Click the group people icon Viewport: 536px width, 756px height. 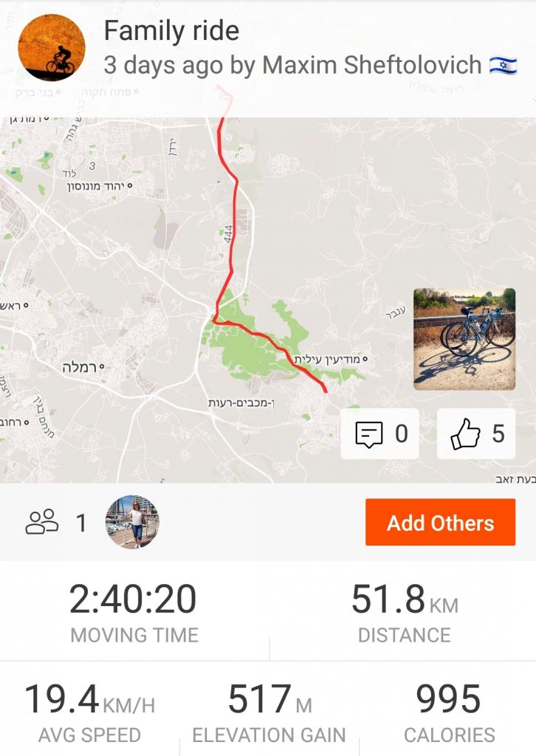[x=42, y=523]
